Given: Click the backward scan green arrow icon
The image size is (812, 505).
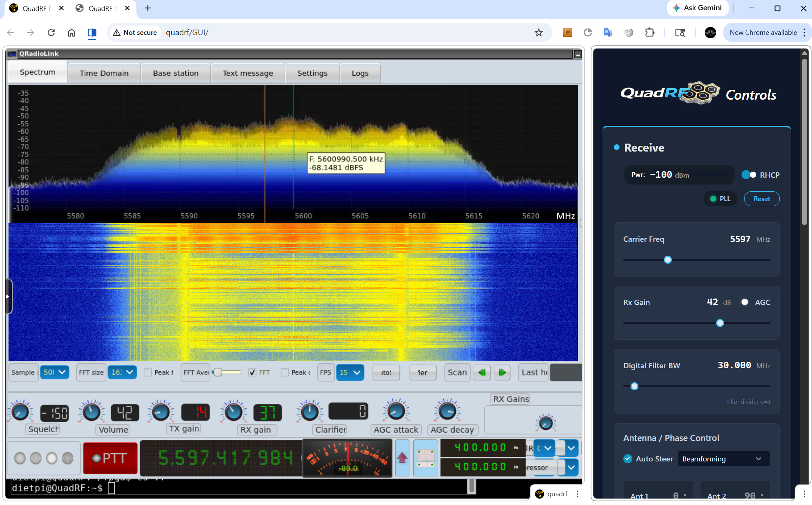Looking at the screenshot, I should (482, 372).
